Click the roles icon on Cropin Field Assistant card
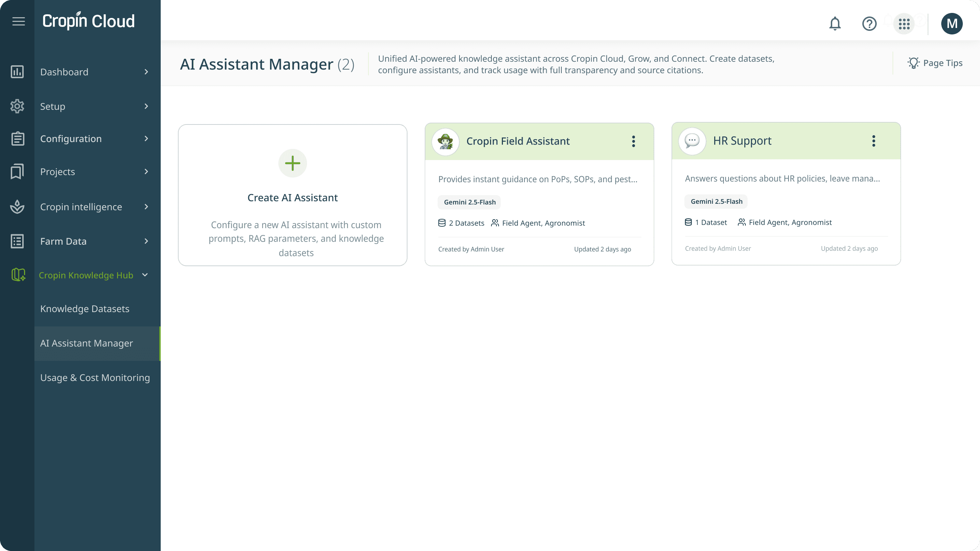980x551 pixels. coord(495,223)
